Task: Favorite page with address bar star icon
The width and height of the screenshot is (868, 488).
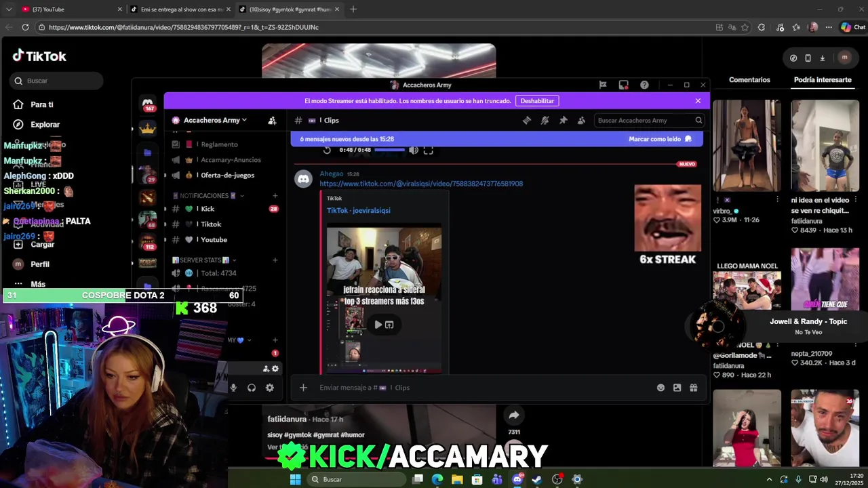Action: point(745,27)
